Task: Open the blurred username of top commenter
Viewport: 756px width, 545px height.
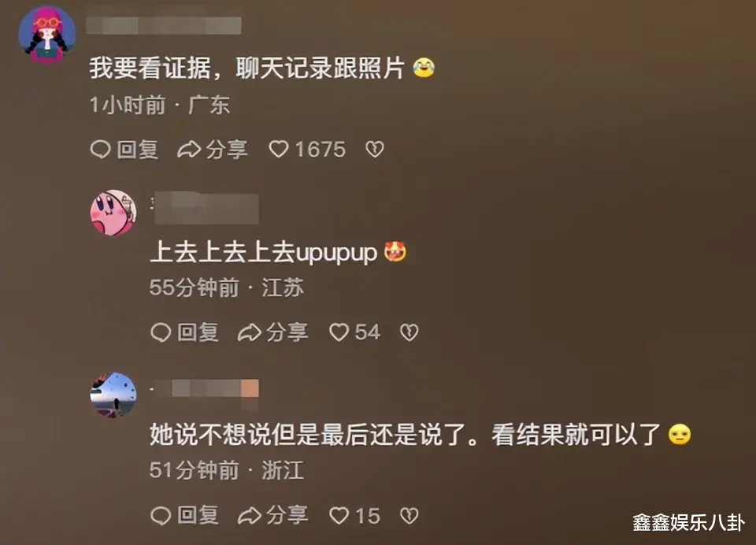Action: click(164, 25)
